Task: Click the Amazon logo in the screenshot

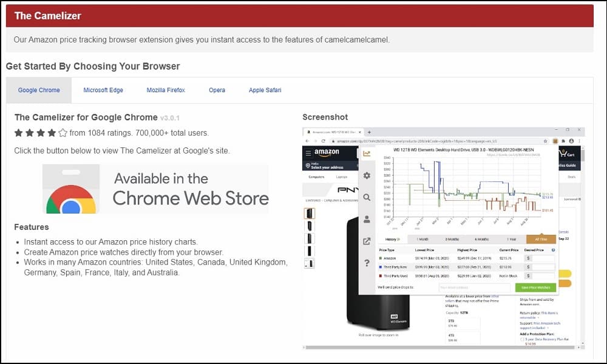Action: (x=327, y=152)
